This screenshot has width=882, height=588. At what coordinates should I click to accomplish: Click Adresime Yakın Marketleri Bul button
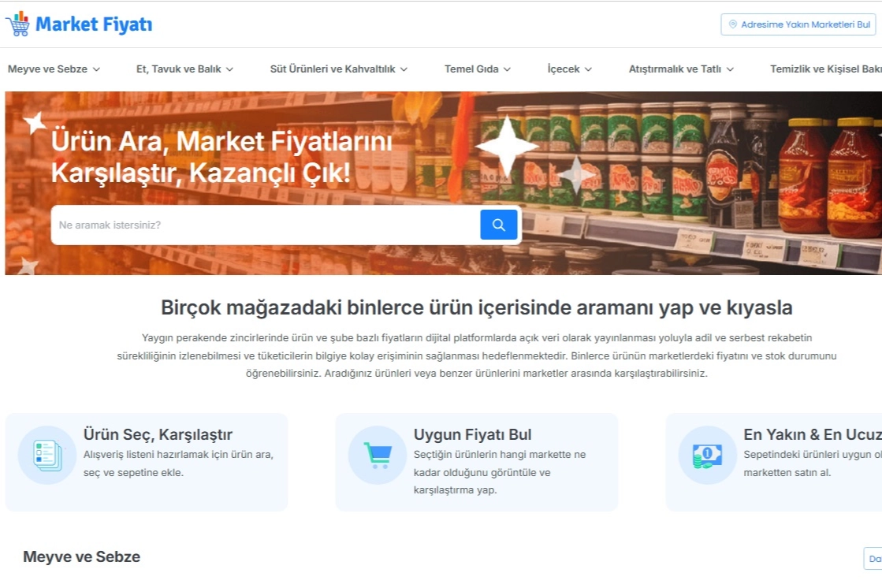(x=798, y=24)
